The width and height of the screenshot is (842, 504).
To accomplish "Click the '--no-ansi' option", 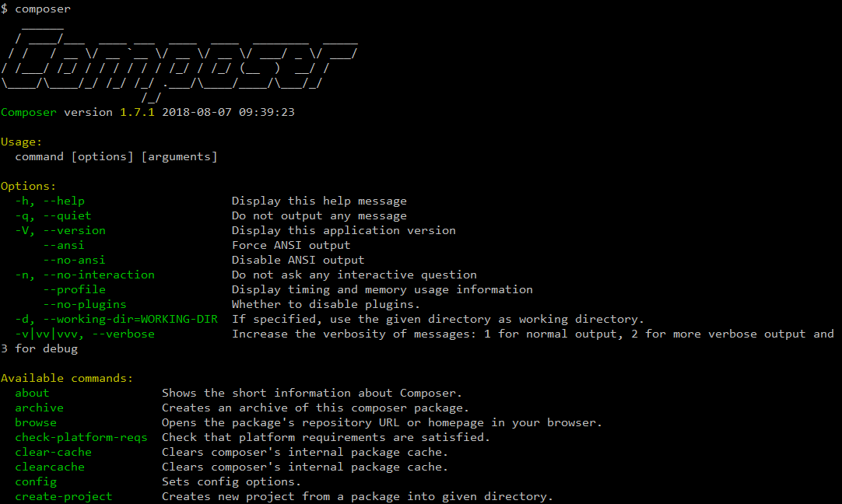I will [74, 260].
